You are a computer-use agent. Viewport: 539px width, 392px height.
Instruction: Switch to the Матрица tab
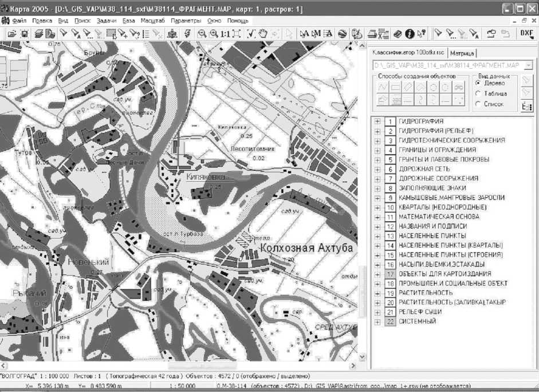click(462, 53)
